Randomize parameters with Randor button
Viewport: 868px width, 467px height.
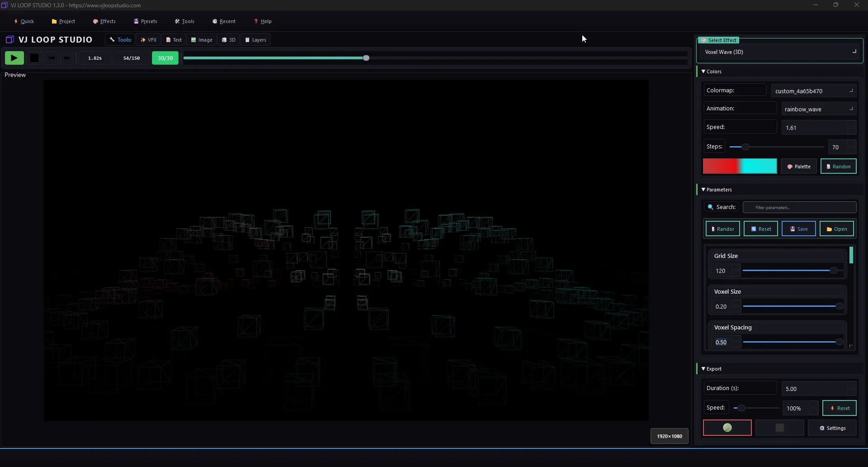[x=722, y=229]
